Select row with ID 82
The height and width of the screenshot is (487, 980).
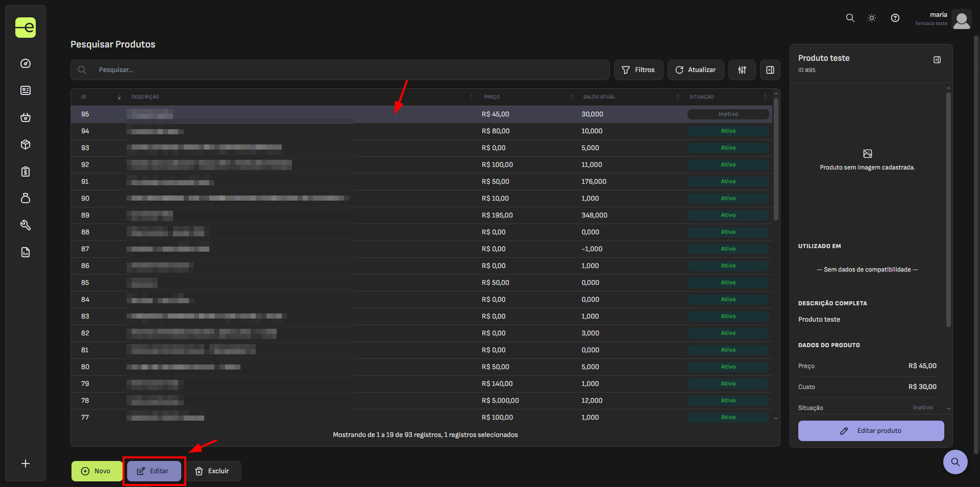[x=422, y=333]
